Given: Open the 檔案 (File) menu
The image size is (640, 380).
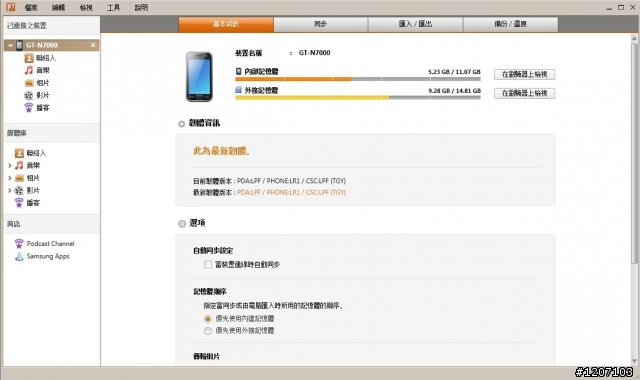Looking at the screenshot, I should point(31,7).
